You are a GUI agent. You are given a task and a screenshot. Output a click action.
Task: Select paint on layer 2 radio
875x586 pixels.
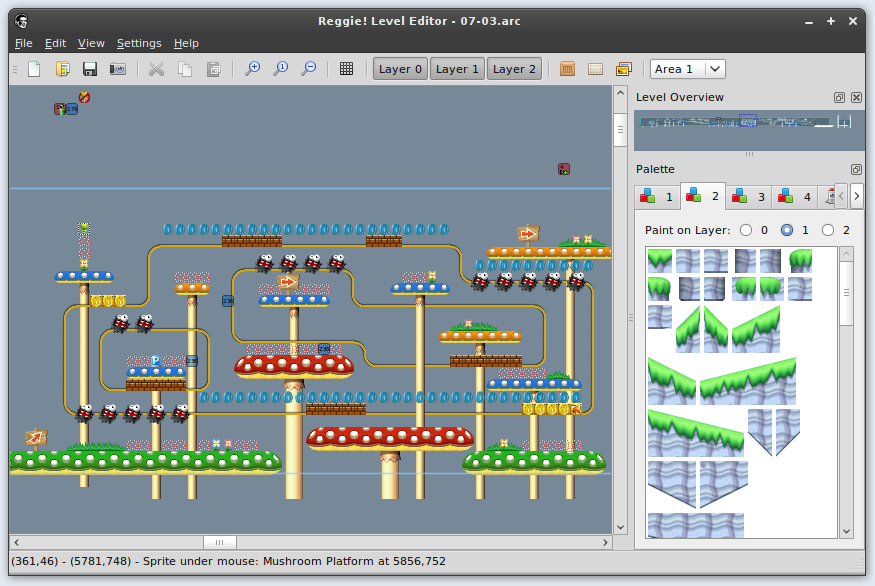click(x=827, y=230)
